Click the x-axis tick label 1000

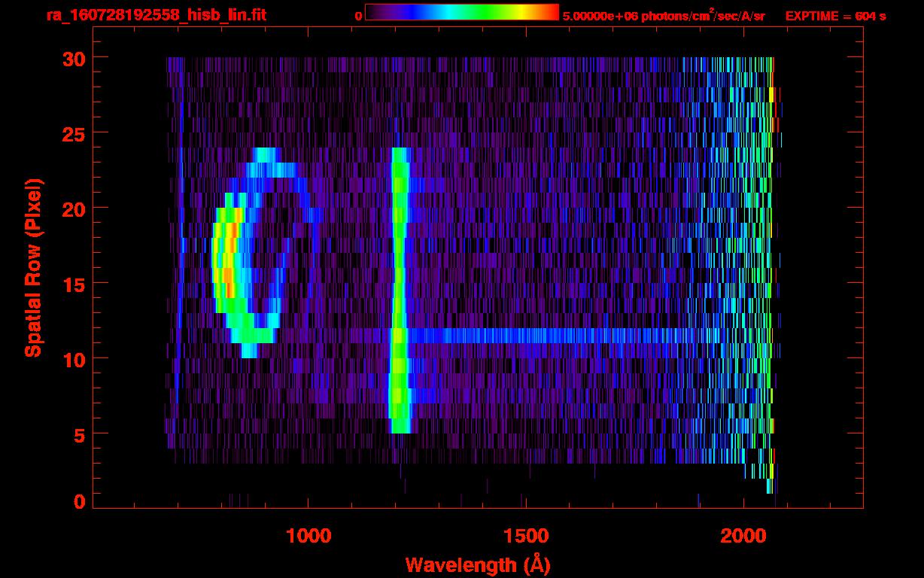coord(309,536)
